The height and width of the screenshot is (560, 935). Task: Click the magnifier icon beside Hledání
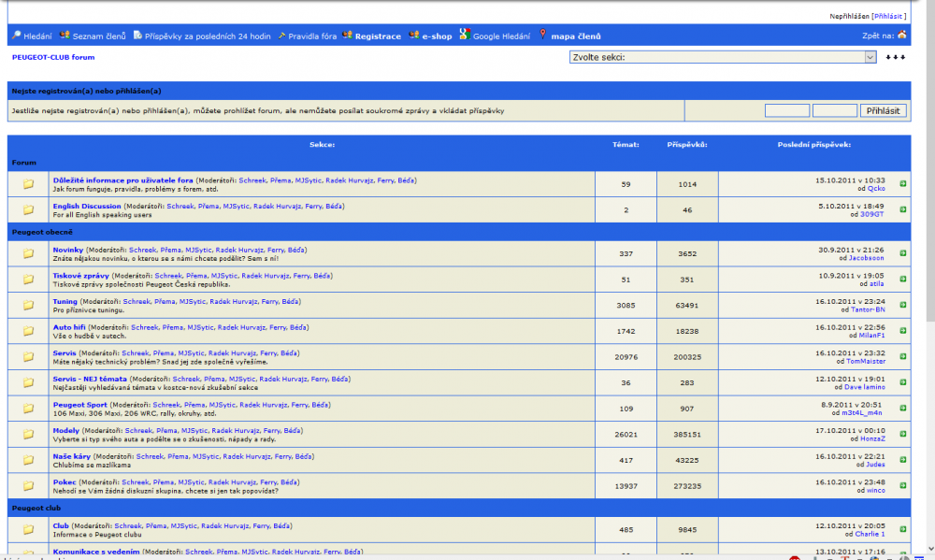coord(17,36)
